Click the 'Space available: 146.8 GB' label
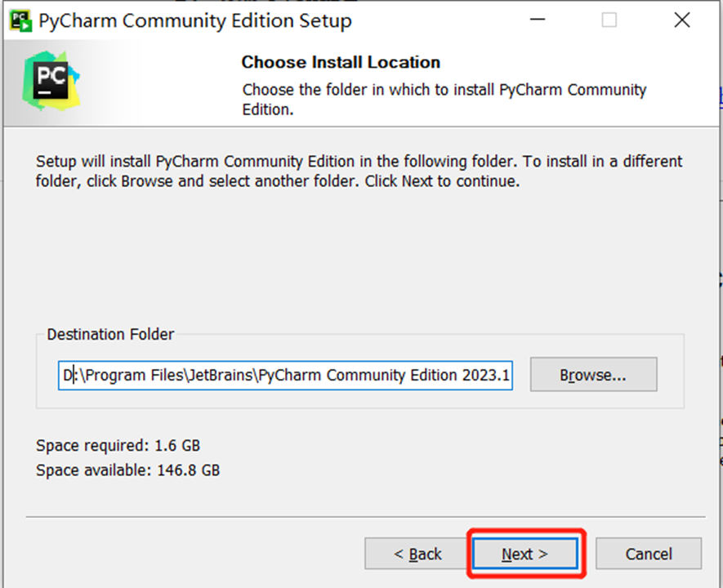Image resolution: width=723 pixels, height=588 pixels. click(x=127, y=470)
